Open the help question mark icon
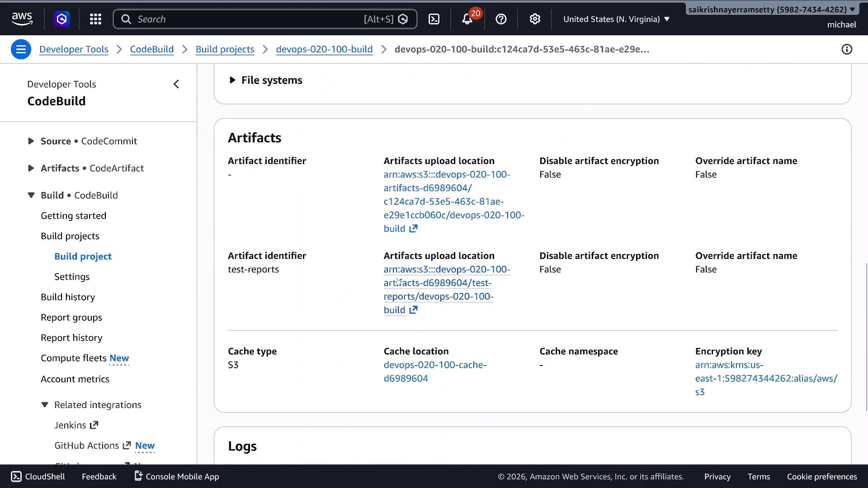 (501, 19)
